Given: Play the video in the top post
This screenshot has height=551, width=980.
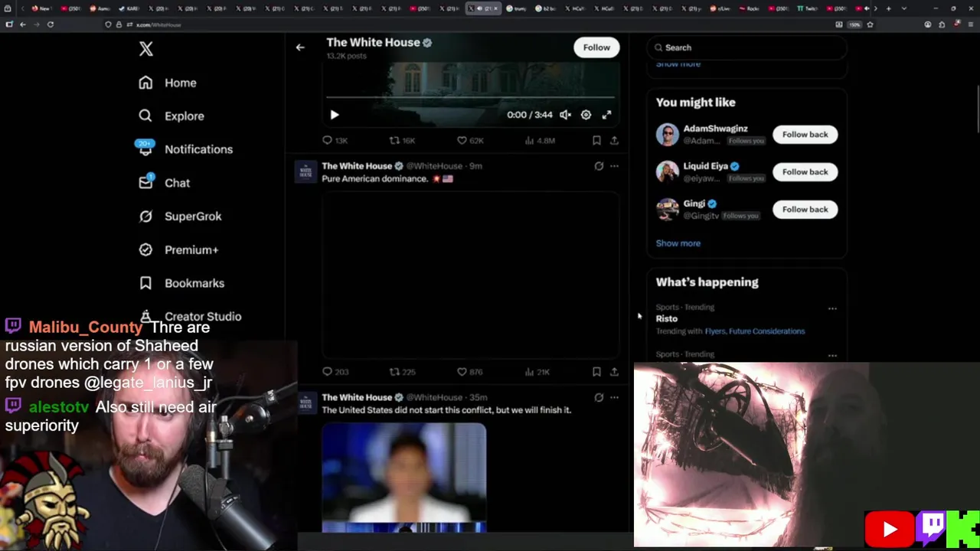Looking at the screenshot, I should (334, 115).
